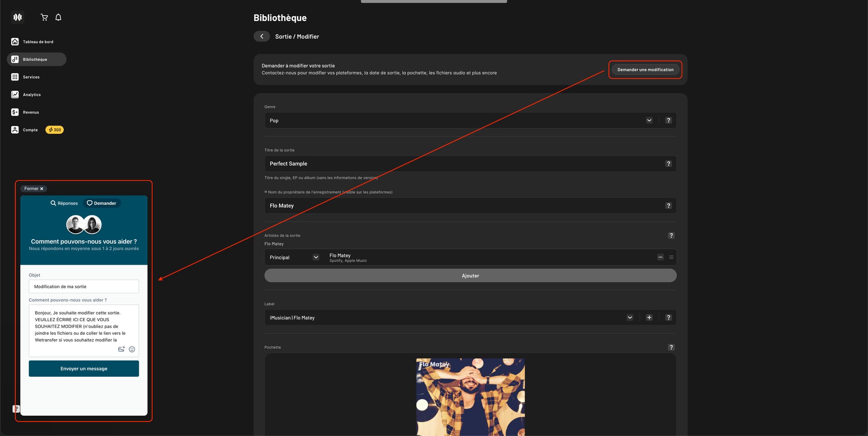Expand the Label dropdown iMusician | Flo Matey
868x436 pixels.
629,318
